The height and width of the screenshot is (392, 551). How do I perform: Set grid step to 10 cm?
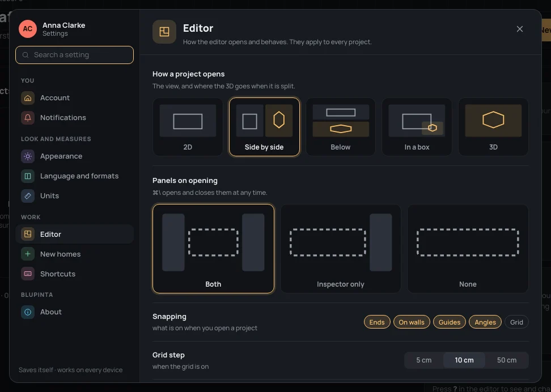click(464, 360)
